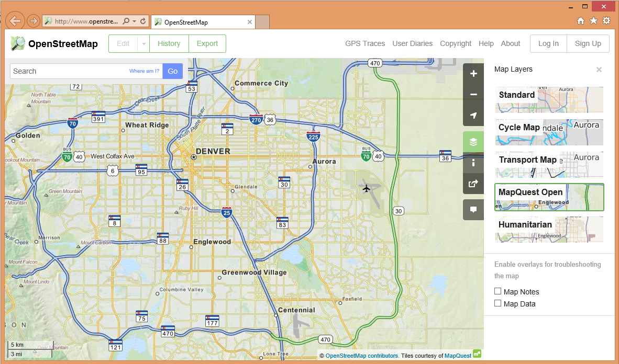Click the Centennial label on map
The width and height of the screenshot is (619, 364).
pyautogui.click(x=296, y=310)
